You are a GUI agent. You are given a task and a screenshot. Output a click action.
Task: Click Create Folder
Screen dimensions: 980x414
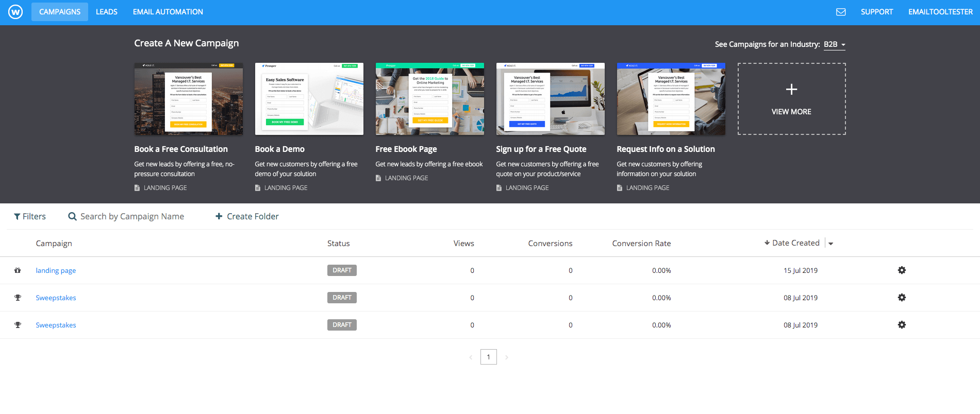[247, 217]
